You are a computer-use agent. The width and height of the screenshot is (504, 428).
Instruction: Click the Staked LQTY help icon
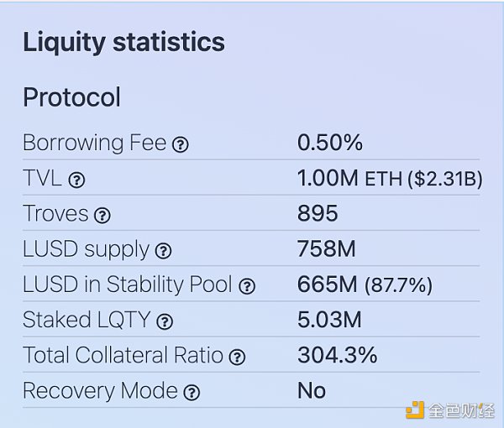(165, 321)
